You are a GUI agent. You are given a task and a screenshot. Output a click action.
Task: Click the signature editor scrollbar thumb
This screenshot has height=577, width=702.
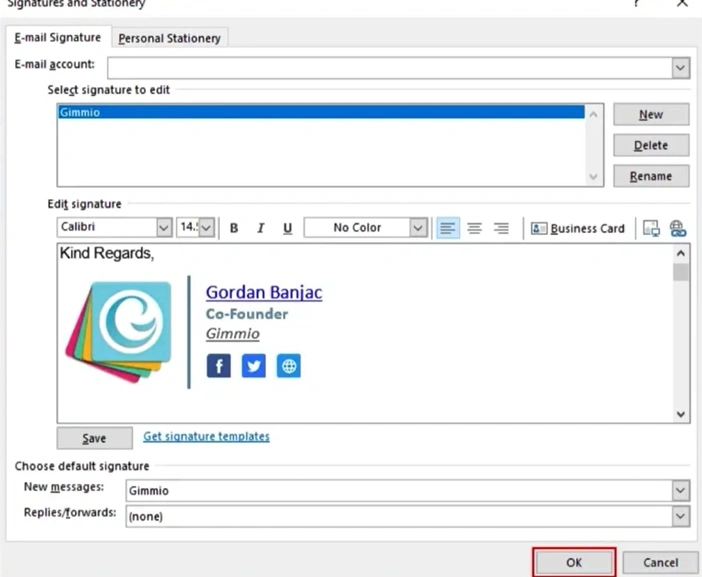coord(681,272)
